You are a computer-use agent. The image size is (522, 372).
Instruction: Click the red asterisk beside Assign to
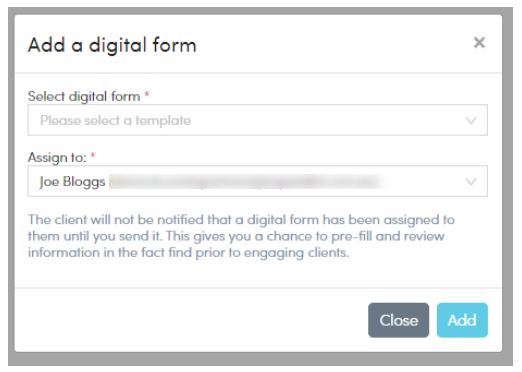[x=93, y=155]
